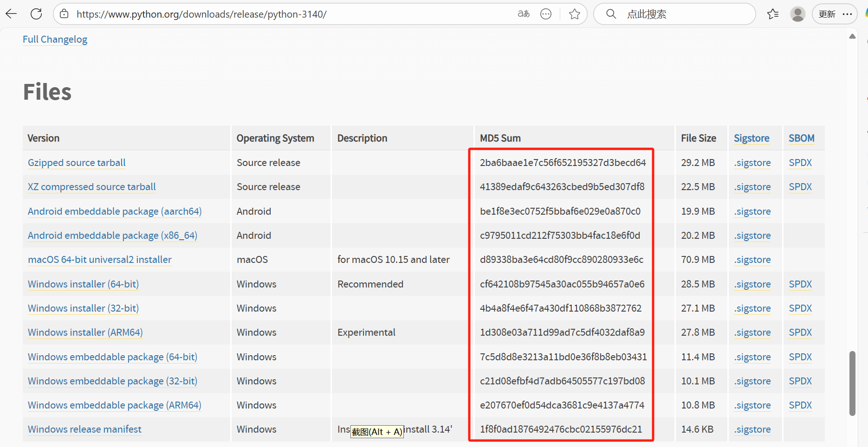Bookmark this page with star icon
This screenshot has width=868, height=447.
tap(575, 14)
